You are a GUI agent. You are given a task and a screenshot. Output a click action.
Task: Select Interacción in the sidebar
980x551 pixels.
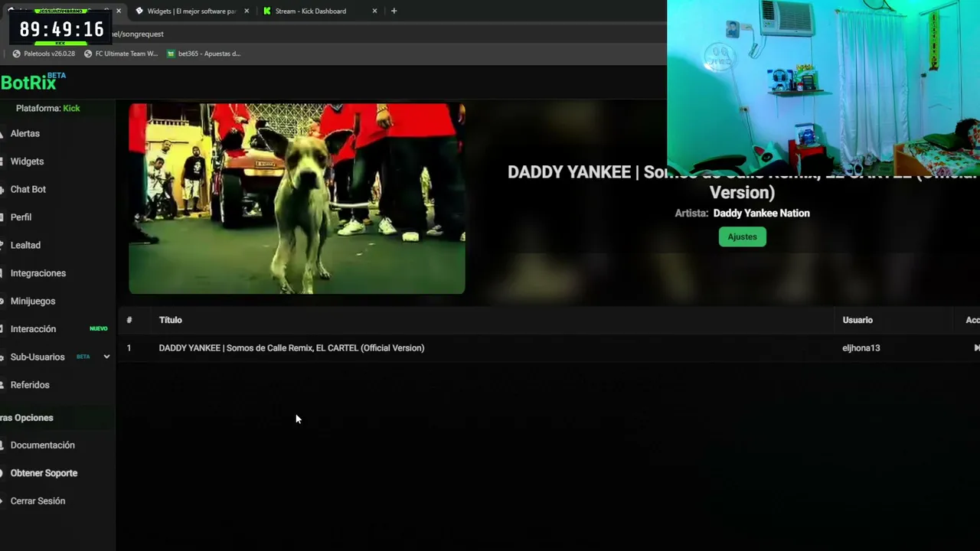tap(33, 329)
